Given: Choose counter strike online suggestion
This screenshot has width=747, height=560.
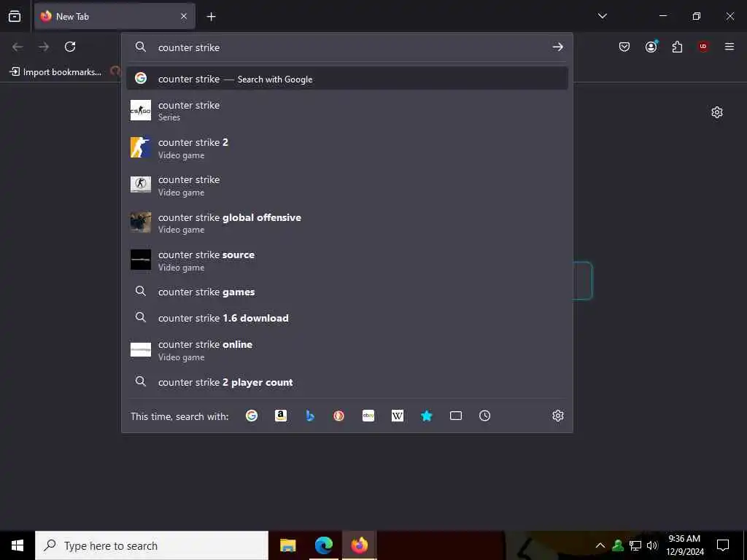Looking at the screenshot, I should tap(347, 350).
